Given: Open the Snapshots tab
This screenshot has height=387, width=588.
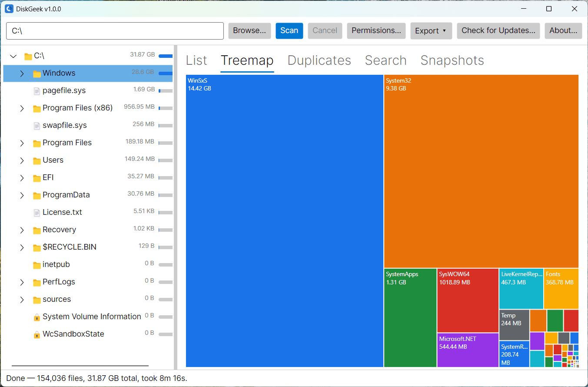Looking at the screenshot, I should tap(452, 60).
